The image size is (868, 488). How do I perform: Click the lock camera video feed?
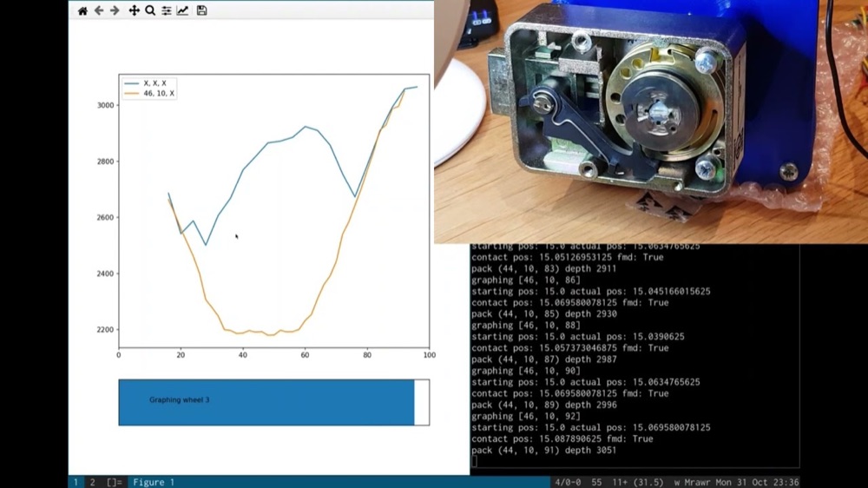tap(651, 122)
